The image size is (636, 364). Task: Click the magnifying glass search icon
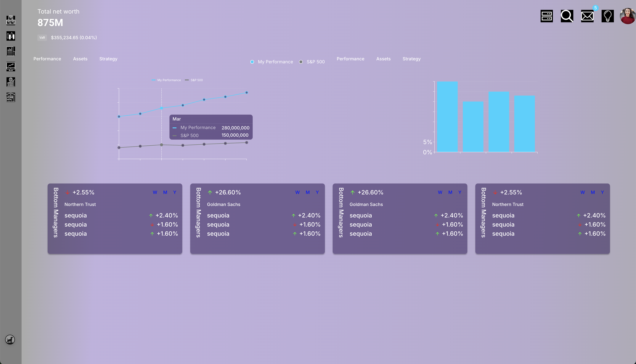click(567, 16)
